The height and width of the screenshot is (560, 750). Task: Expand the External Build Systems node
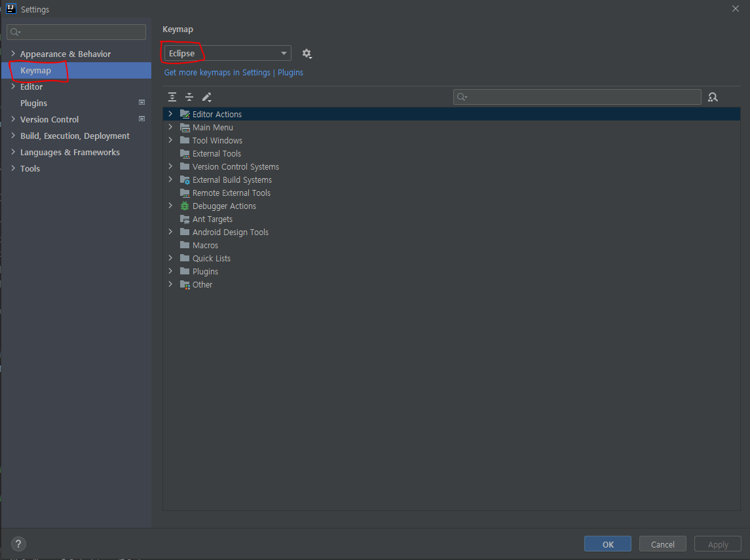tap(170, 179)
